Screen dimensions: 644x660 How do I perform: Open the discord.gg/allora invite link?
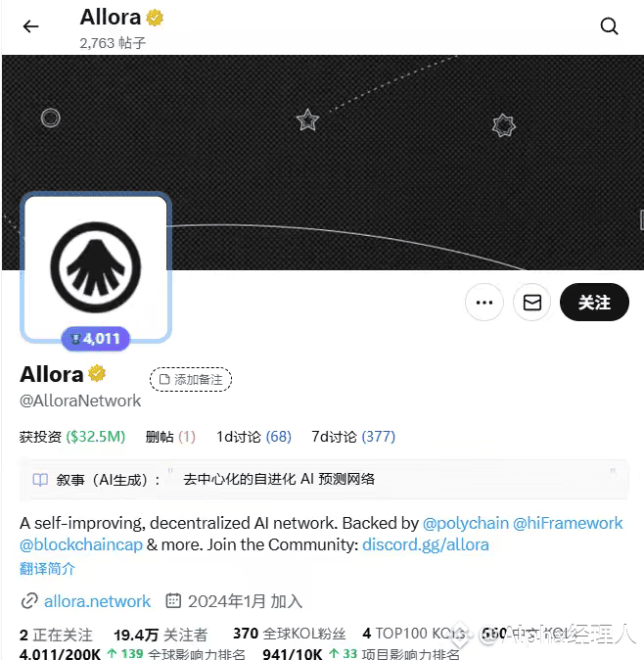[x=426, y=544]
